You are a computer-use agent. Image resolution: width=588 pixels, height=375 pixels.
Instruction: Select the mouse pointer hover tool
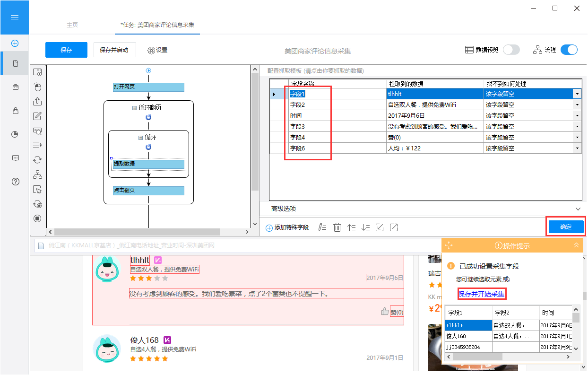[x=37, y=189]
